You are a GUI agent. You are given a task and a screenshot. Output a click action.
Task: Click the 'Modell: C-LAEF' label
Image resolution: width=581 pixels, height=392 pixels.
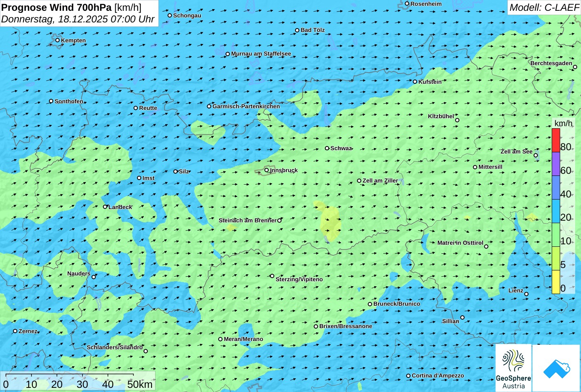[544, 7]
